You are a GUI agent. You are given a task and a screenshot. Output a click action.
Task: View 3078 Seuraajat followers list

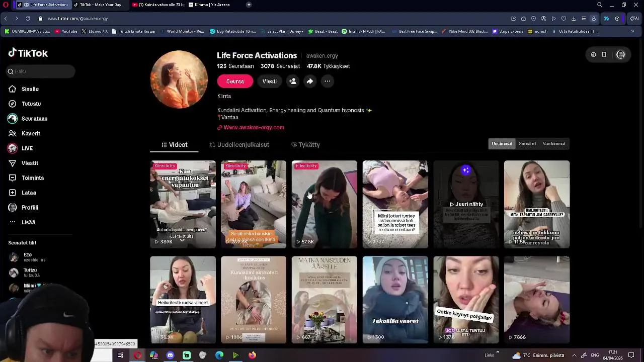[280, 66]
